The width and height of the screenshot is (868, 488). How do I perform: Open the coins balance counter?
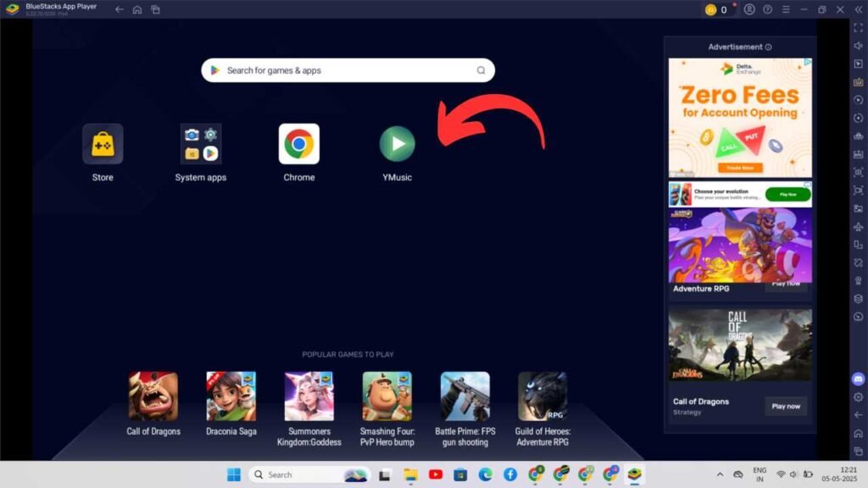[x=718, y=9]
